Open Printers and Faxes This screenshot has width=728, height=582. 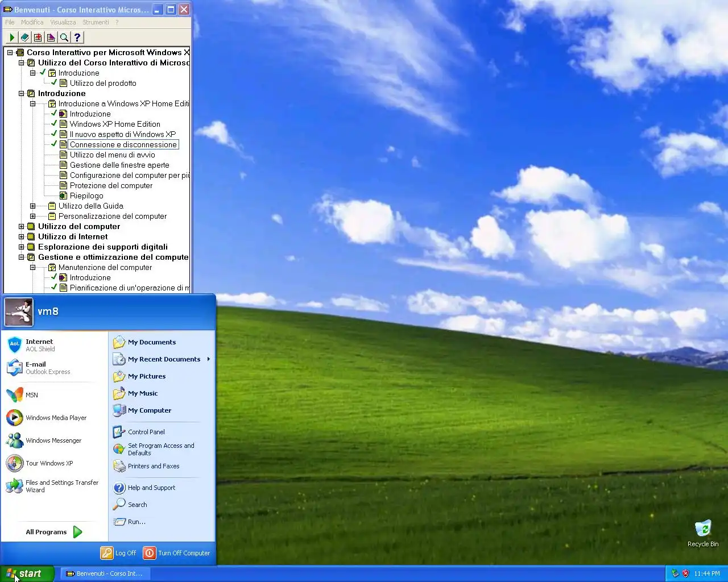point(162,466)
